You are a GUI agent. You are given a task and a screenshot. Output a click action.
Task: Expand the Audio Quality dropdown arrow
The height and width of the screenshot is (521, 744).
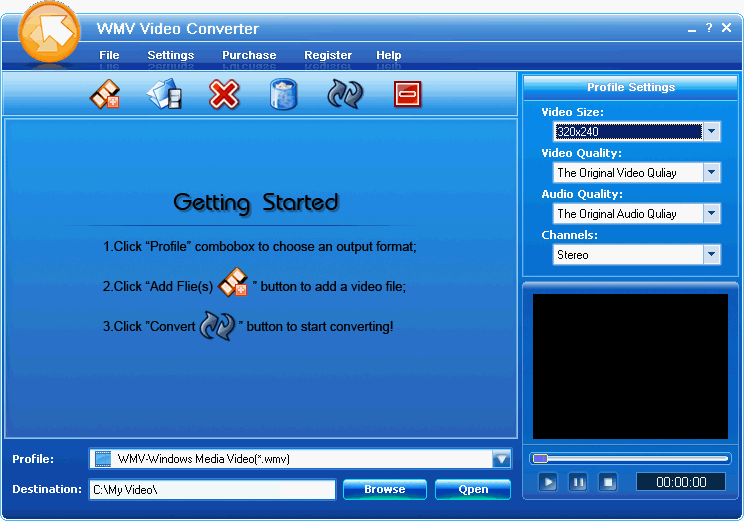tap(712, 214)
